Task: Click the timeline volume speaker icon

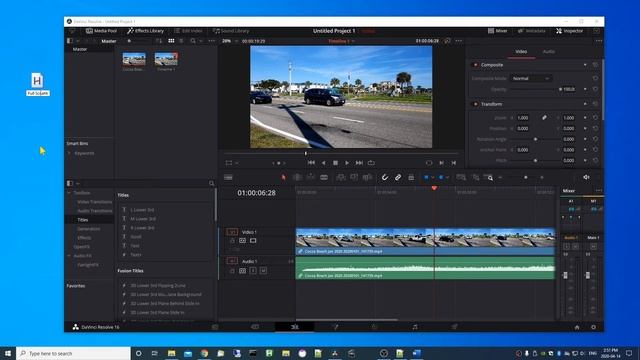Action: pyautogui.click(x=587, y=177)
